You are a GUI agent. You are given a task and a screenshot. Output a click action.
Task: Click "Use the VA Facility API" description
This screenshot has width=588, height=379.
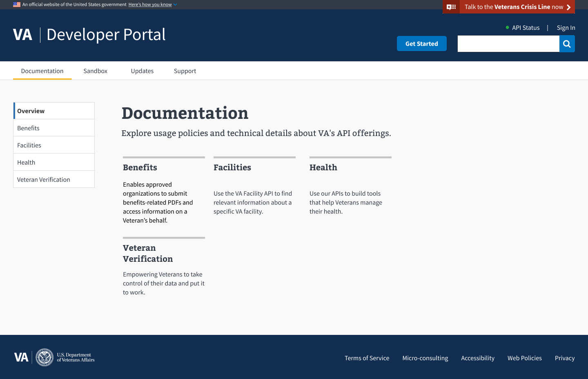(x=253, y=203)
